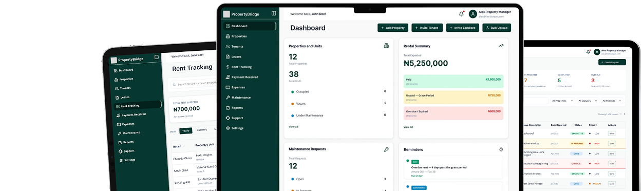Click View button in broken window row
Viewport: 644px width, 191px height.
click(612, 144)
